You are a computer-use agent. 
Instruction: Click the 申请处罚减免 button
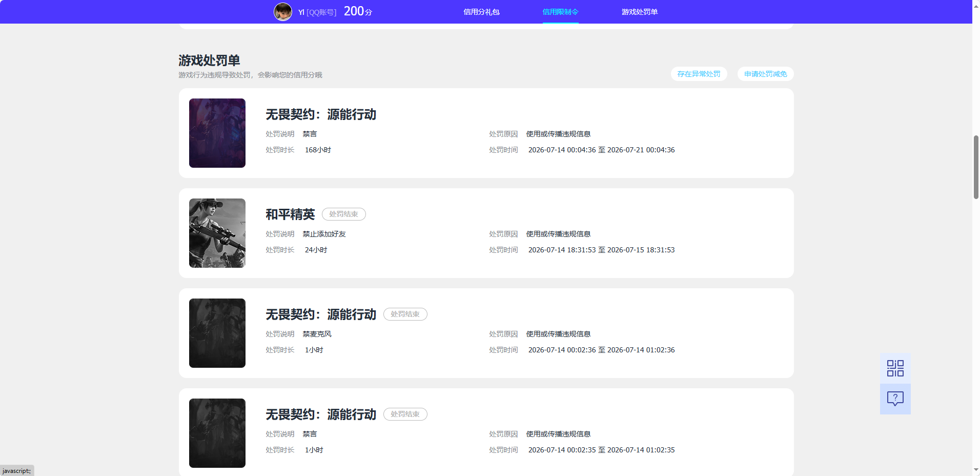point(765,74)
